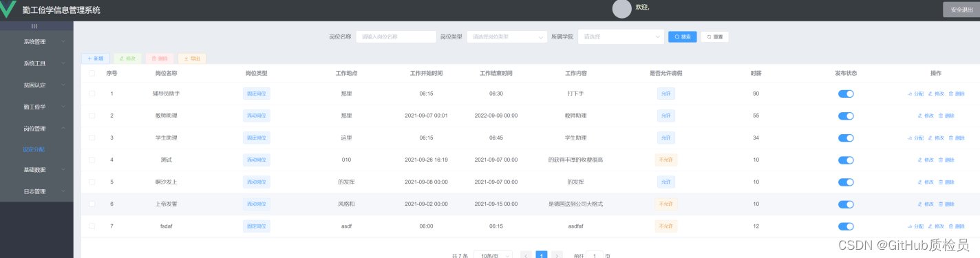The width and height of the screenshot is (980, 258).
Task: Click the 重置 reset button
Action: pos(715,36)
